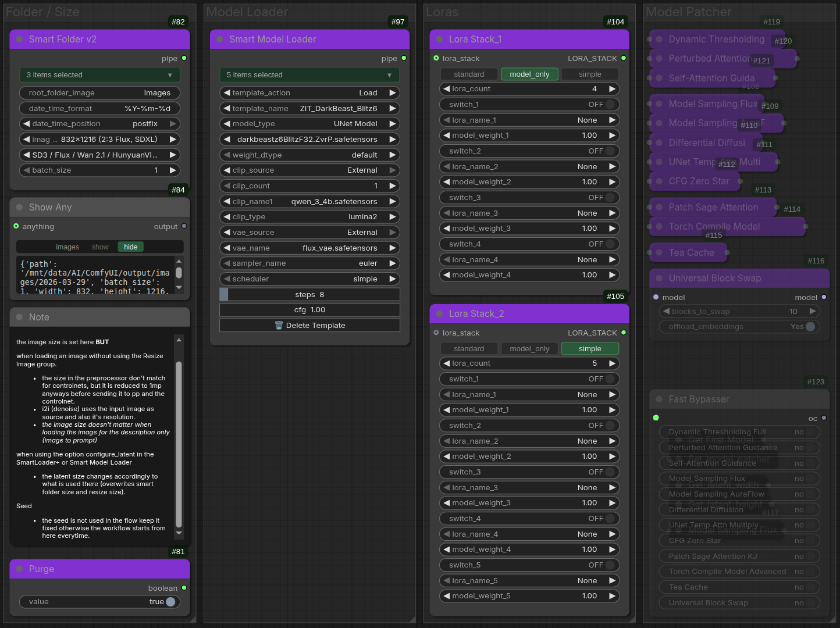Decrease model_weight_5 in Lora Stack_2
840x628 pixels.
click(x=447, y=596)
